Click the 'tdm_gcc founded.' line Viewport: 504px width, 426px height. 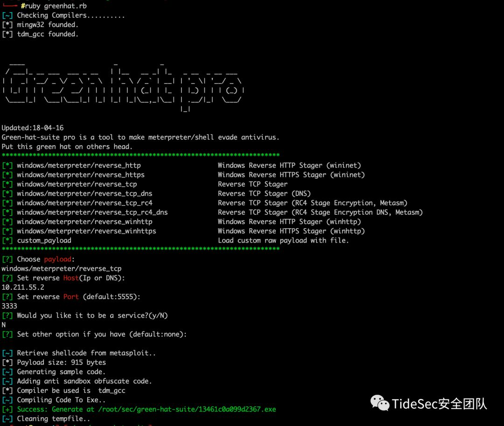[48, 34]
